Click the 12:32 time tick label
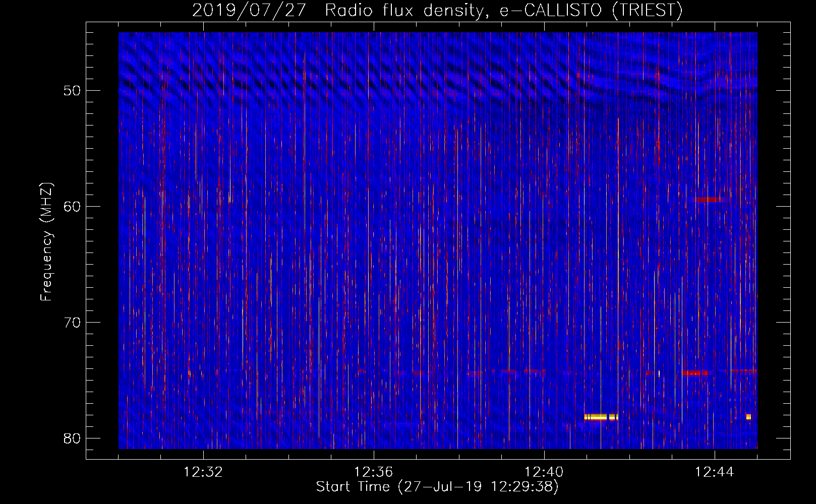 click(x=203, y=472)
